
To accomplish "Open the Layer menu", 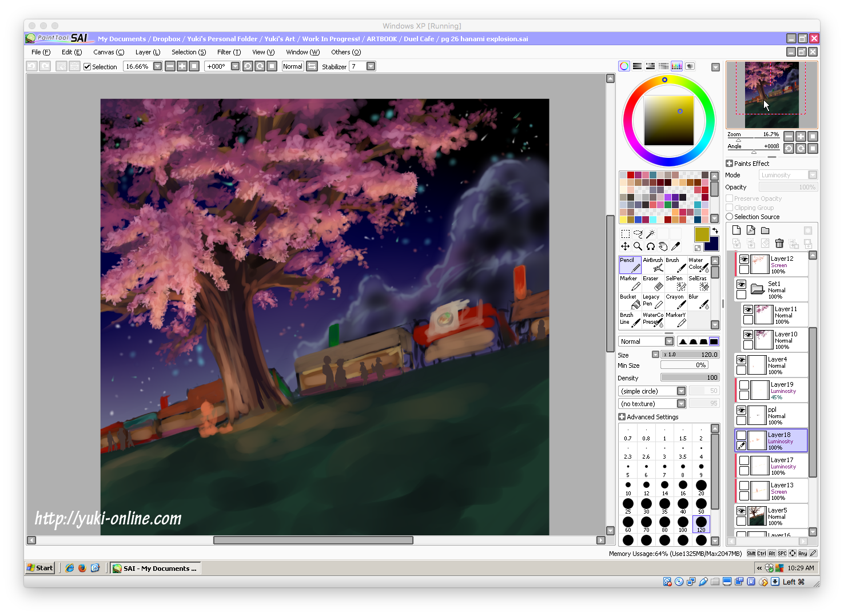I will click(148, 52).
